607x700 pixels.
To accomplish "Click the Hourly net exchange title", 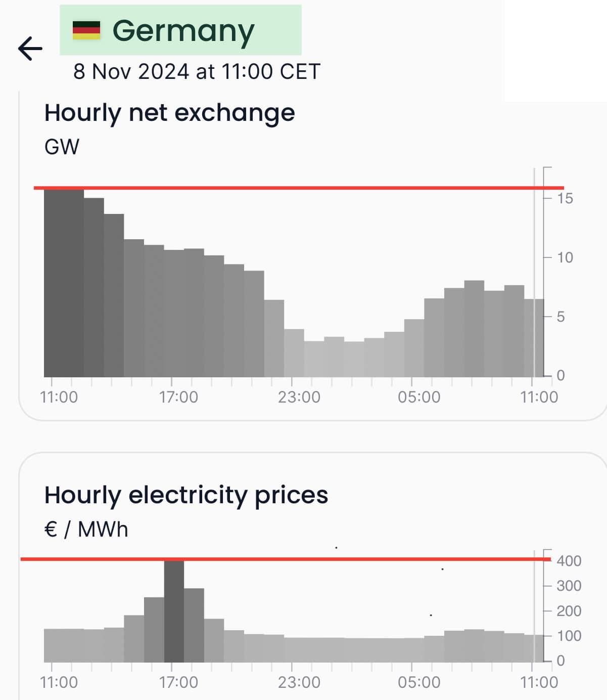I will point(169,112).
